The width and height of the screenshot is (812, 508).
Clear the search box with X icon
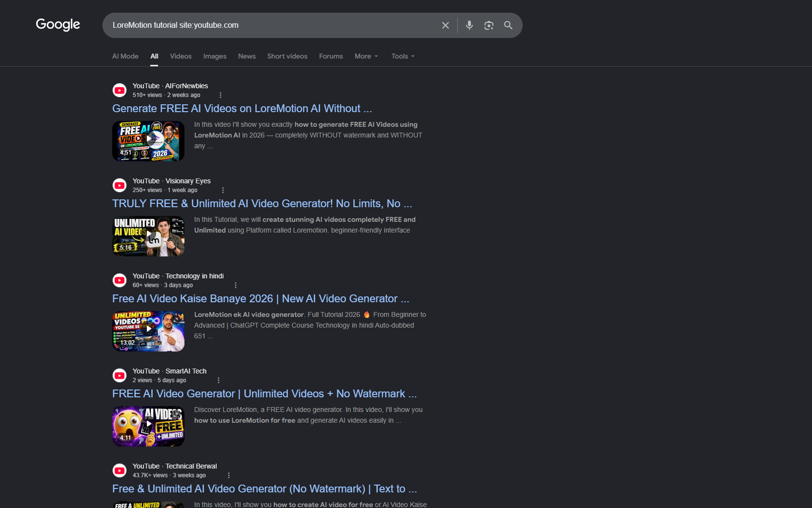446,25
